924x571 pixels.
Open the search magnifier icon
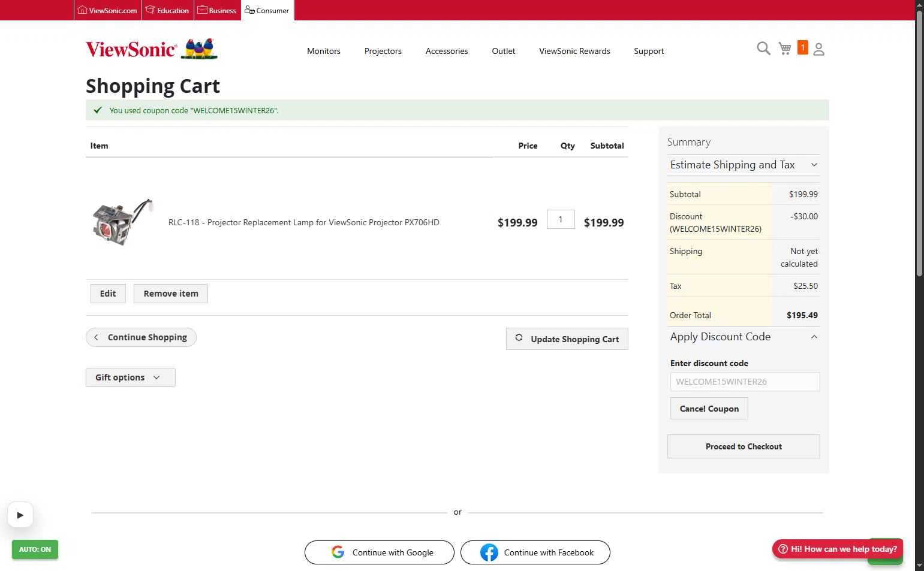(763, 49)
